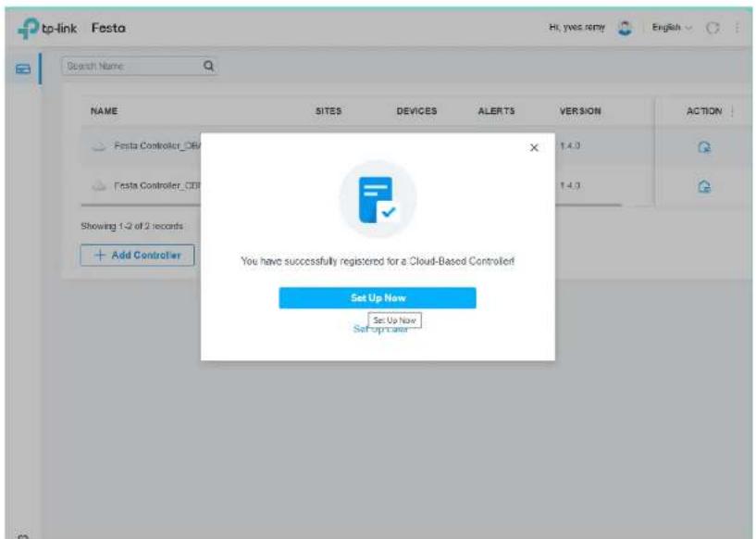
Task: Launch the second Festa Controller
Action: coord(704,186)
